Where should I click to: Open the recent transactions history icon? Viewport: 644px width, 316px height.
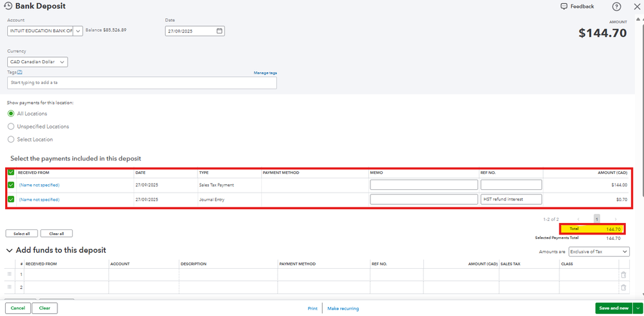8,6
